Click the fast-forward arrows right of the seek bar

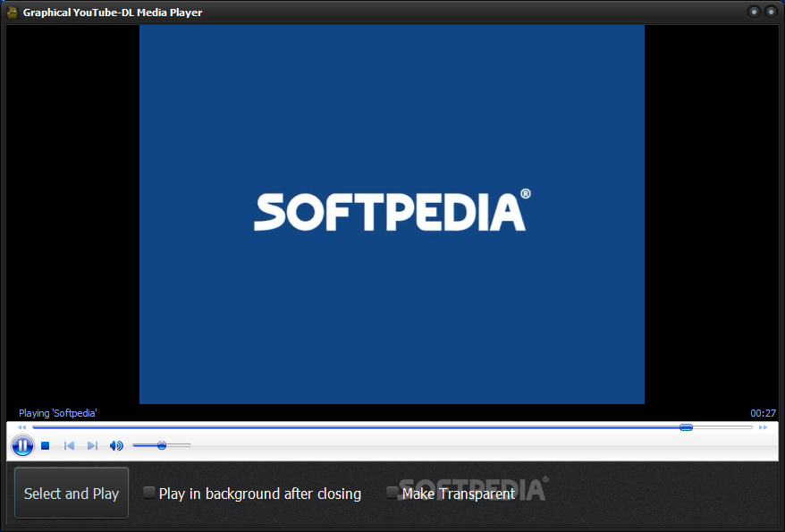point(763,427)
